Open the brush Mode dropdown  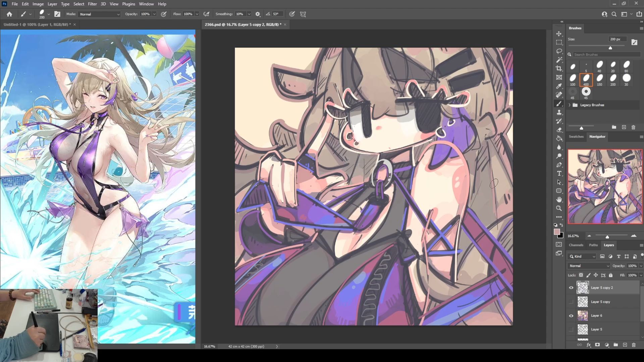coord(99,14)
